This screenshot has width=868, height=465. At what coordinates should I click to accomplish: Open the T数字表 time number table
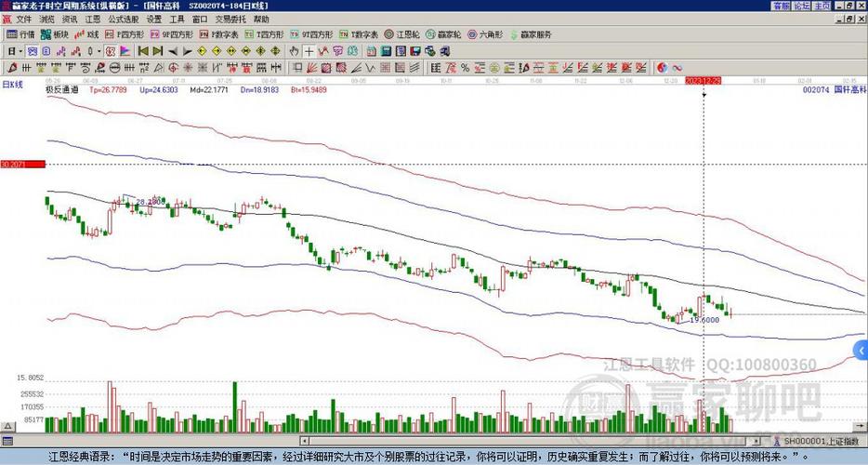(x=358, y=34)
